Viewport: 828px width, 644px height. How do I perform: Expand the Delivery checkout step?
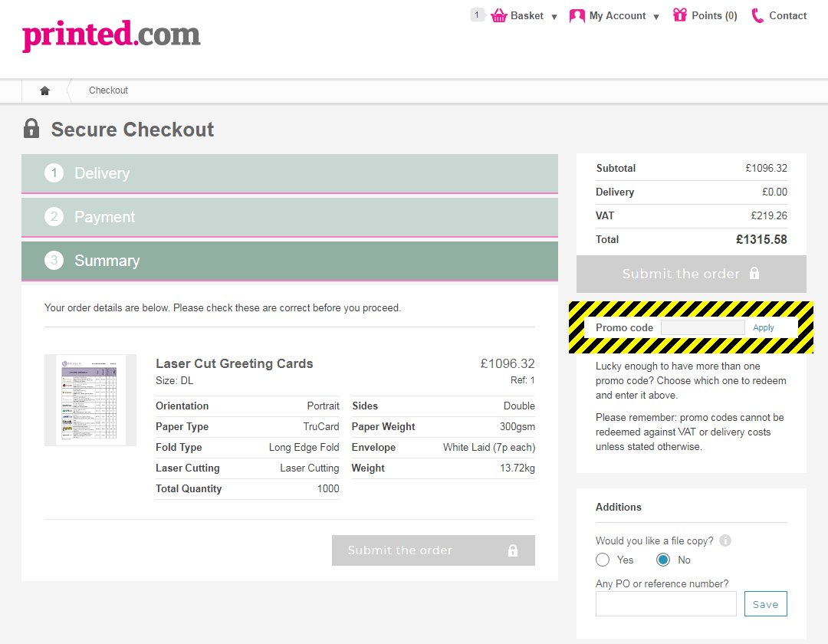[290, 173]
